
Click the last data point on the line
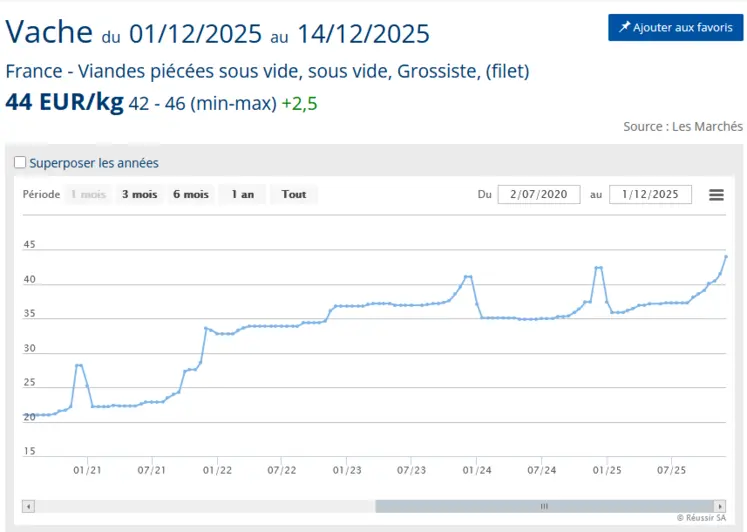pos(725,257)
